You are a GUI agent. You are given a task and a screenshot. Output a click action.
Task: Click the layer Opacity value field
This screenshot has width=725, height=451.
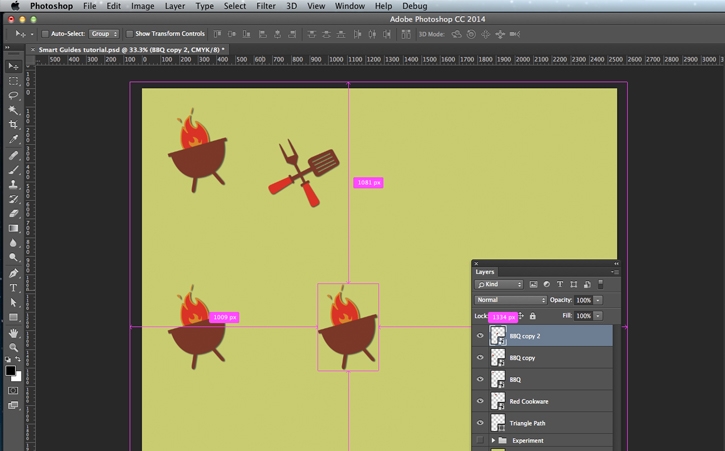point(583,300)
